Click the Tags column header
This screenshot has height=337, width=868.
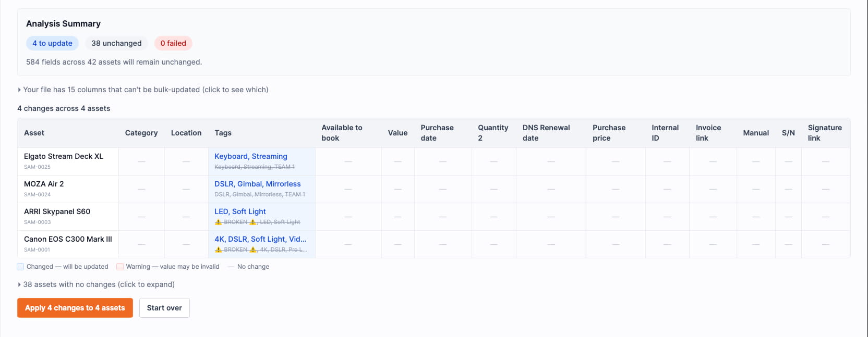(x=223, y=133)
